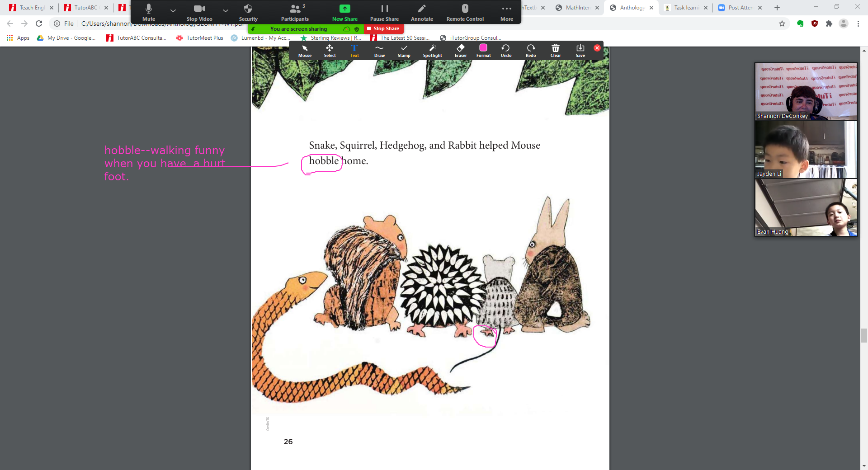Image resolution: width=868 pixels, height=470 pixels.
Task: Expand audio options arrow next to Mute
Action: click(x=173, y=10)
